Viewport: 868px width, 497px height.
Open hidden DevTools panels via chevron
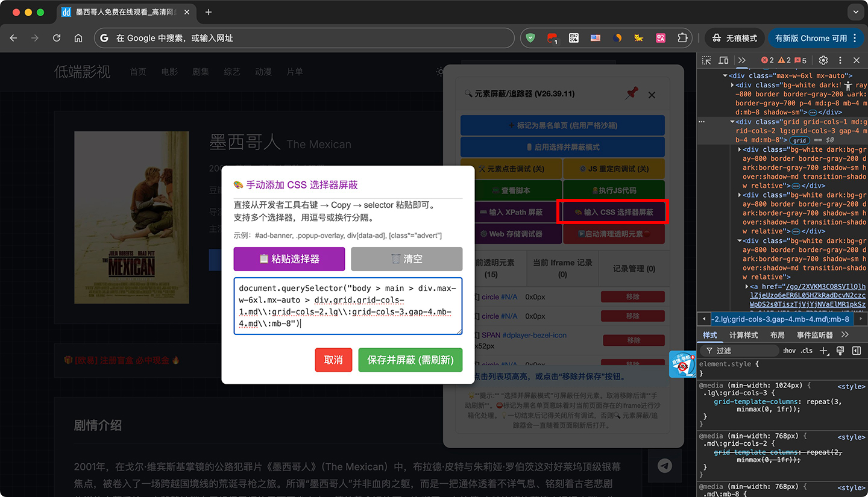(x=742, y=60)
